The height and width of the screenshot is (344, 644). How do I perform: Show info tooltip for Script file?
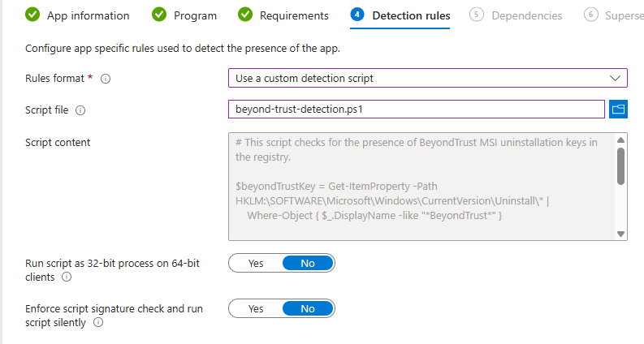(x=80, y=110)
